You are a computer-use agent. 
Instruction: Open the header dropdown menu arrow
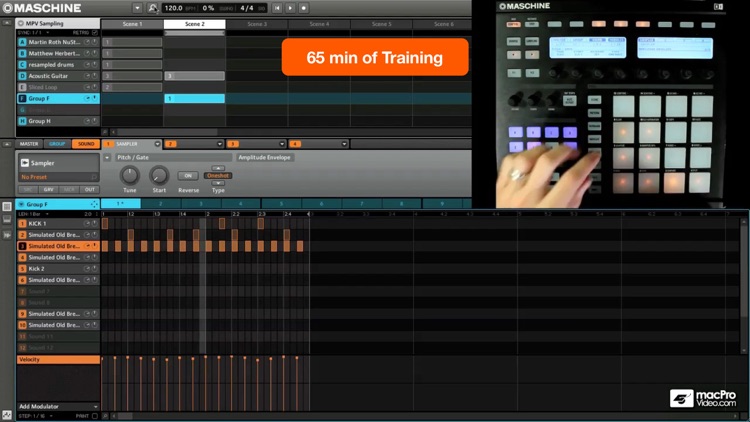click(137, 8)
